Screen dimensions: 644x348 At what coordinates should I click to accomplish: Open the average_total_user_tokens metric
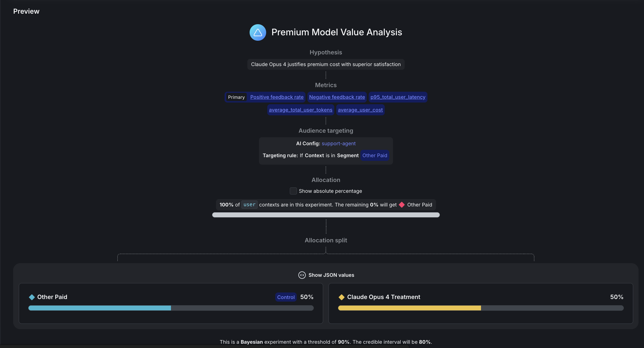coord(300,110)
